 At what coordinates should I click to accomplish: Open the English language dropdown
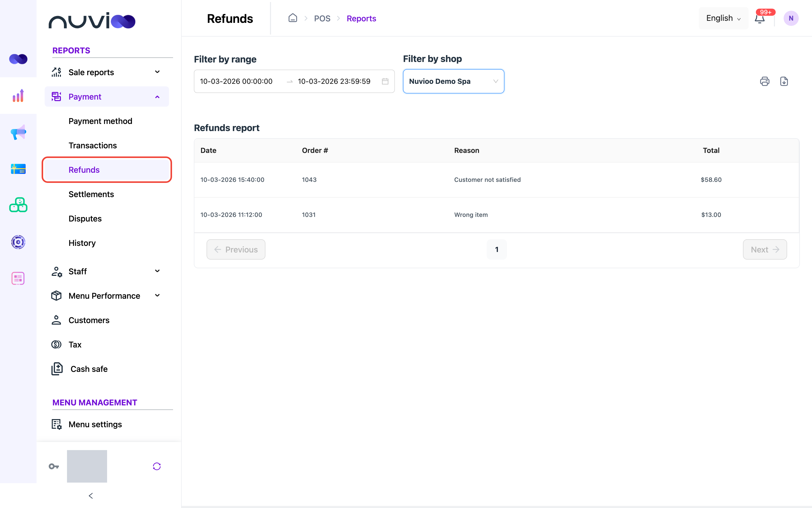[723, 18]
